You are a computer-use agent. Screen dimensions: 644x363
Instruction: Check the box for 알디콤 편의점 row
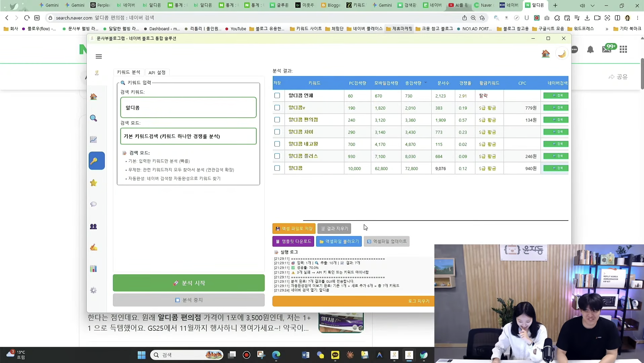[277, 120]
